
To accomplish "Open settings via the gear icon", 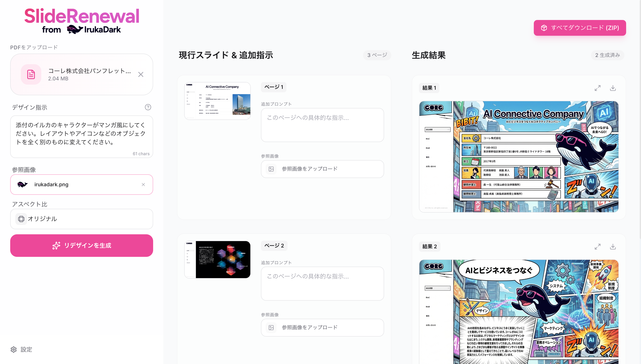I will [x=14, y=350].
